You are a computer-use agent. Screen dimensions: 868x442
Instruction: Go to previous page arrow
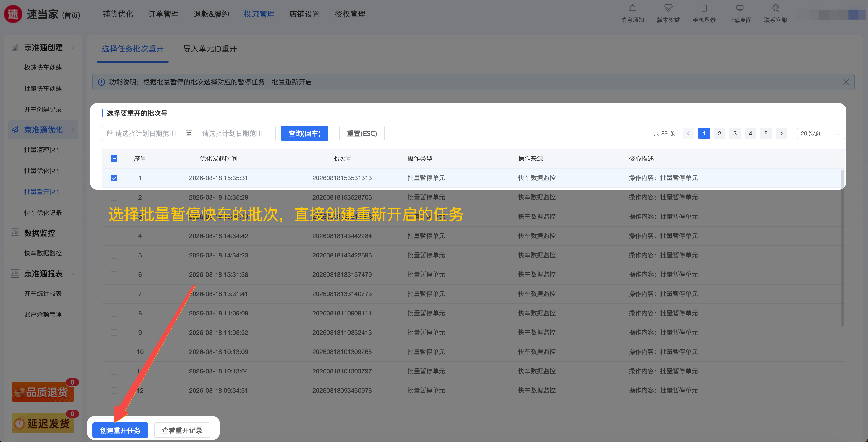(688, 133)
